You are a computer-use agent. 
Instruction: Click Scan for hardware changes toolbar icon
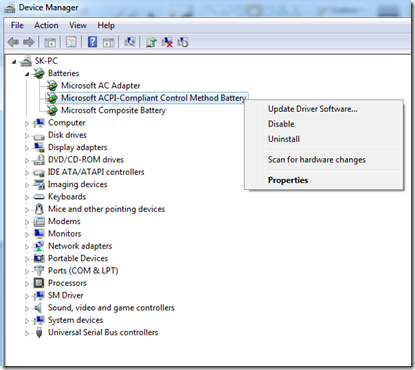[130, 42]
